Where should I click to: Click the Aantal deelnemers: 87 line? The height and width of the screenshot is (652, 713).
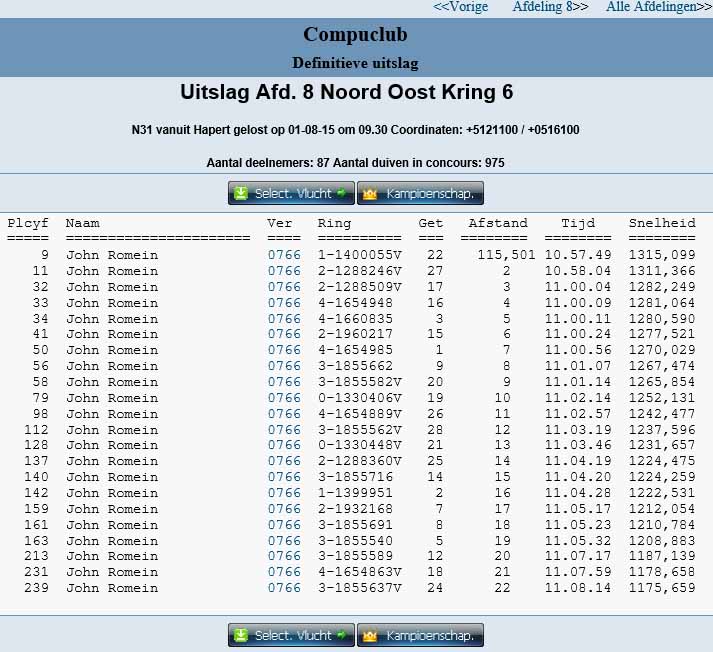pos(356,163)
